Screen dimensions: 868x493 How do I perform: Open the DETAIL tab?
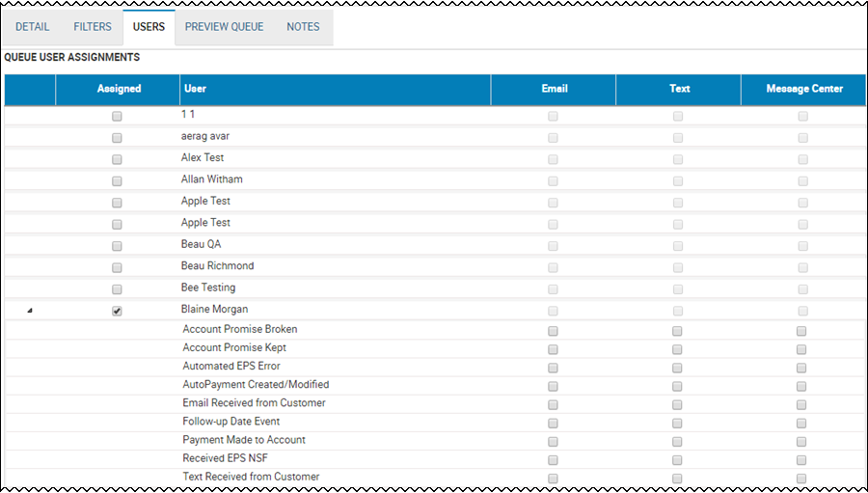(32, 27)
